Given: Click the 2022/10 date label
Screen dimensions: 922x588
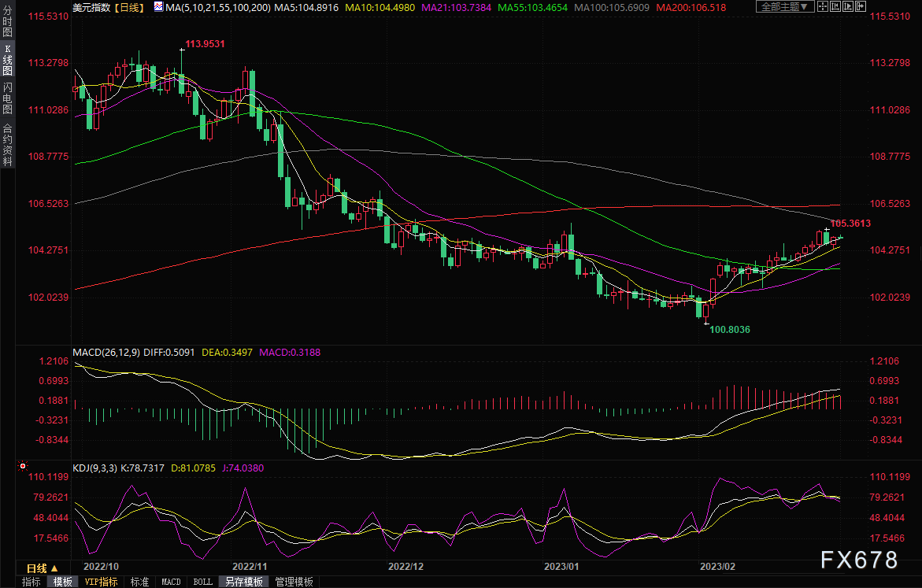Looking at the screenshot, I should coord(101,567).
